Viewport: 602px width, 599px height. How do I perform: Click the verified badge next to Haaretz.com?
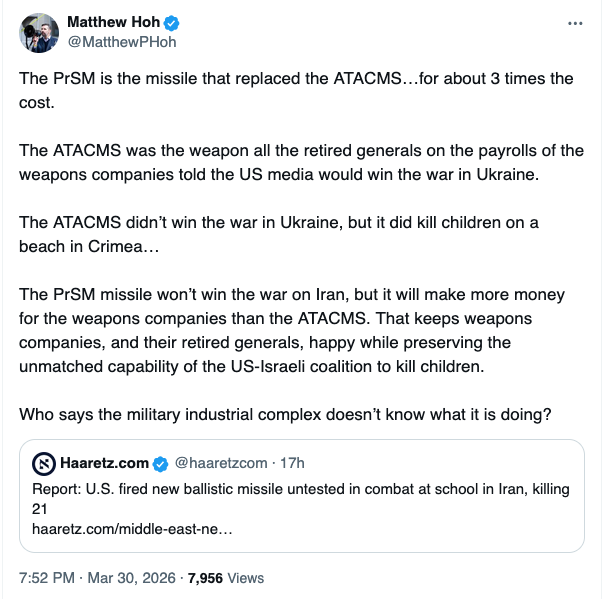tap(159, 463)
